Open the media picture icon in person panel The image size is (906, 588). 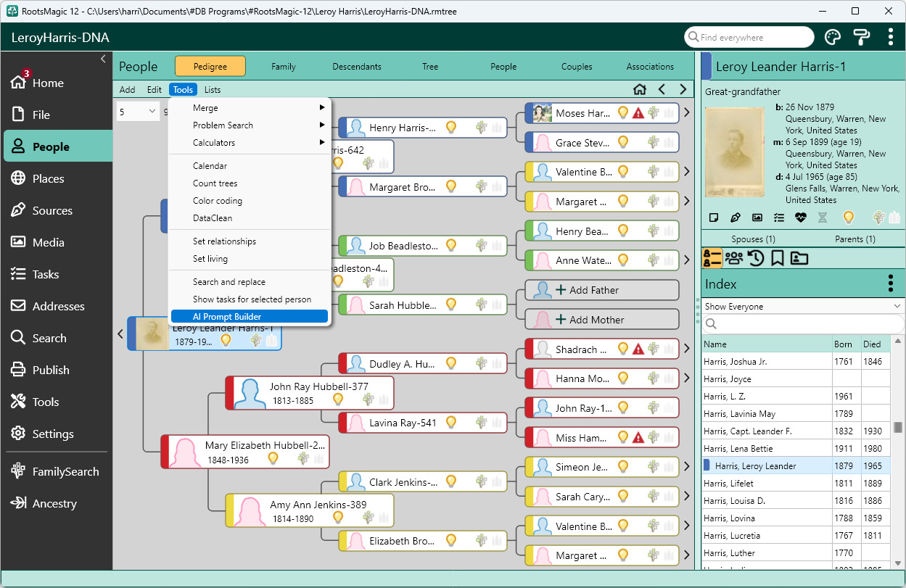pyautogui.click(x=757, y=217)
